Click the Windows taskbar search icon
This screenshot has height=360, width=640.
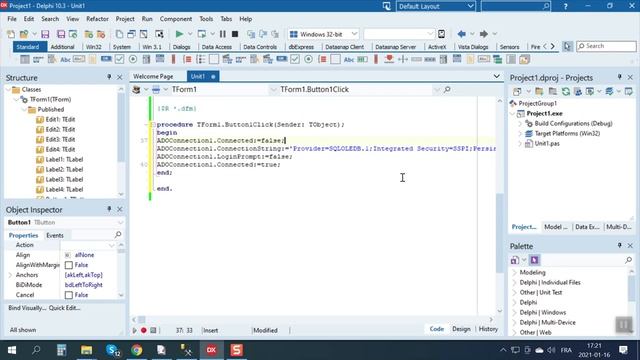point(36,350)
